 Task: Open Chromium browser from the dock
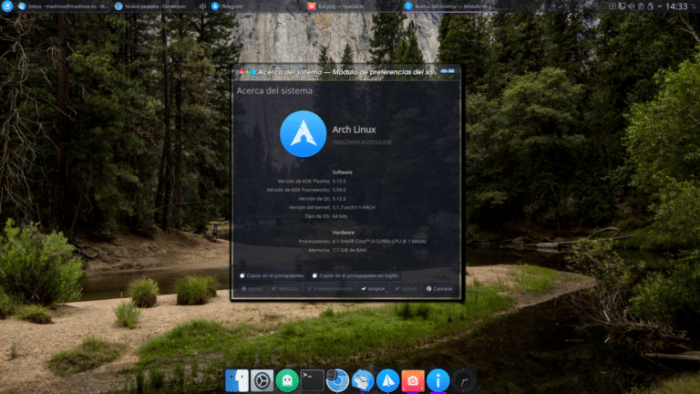[337, 381]
